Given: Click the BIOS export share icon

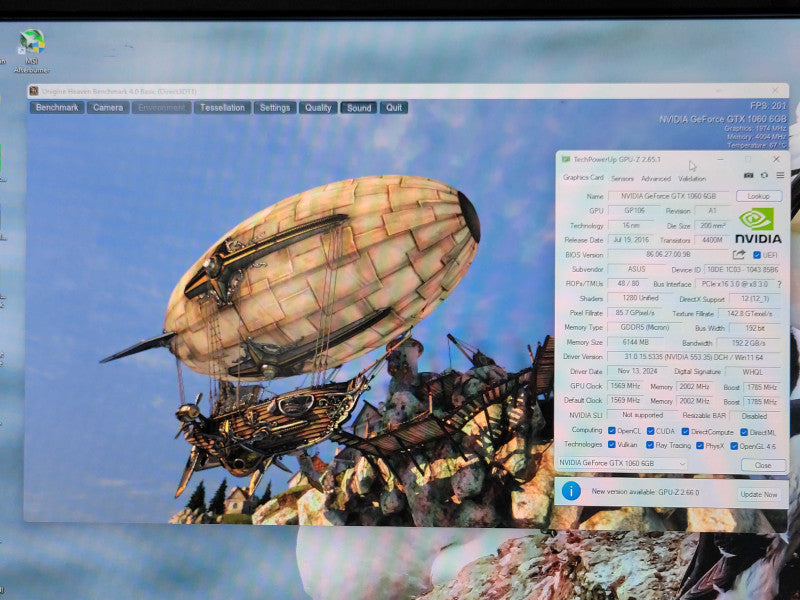Looking at the screenshot, I should [x=739, y=254].
